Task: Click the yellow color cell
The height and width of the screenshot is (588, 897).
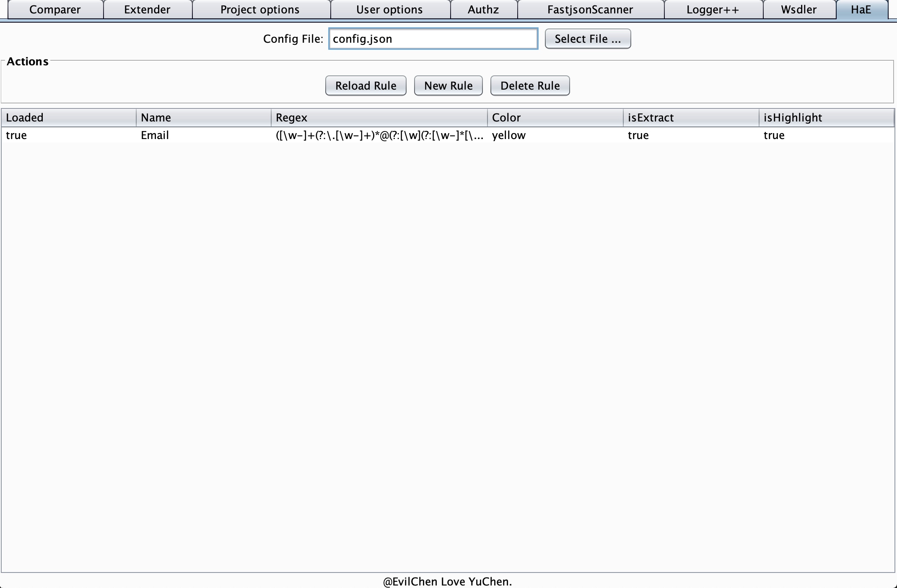Action: 509,135
